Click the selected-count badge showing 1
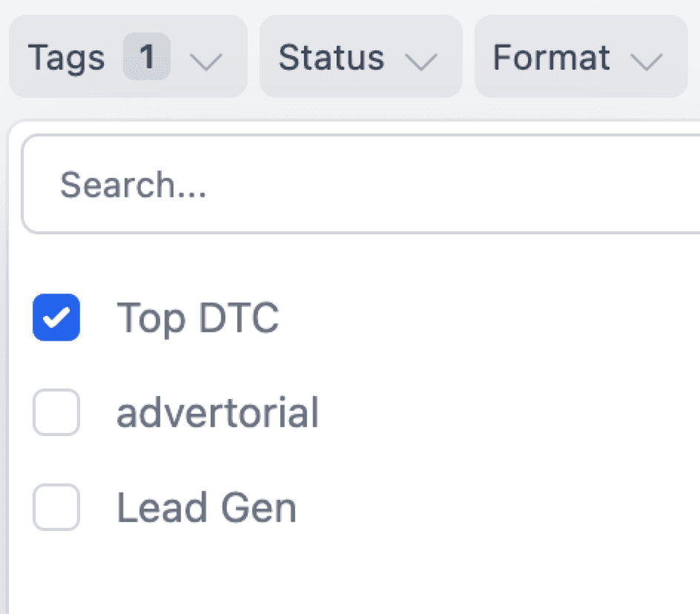Viewport: 700px width, 614px height. point(146,56)
